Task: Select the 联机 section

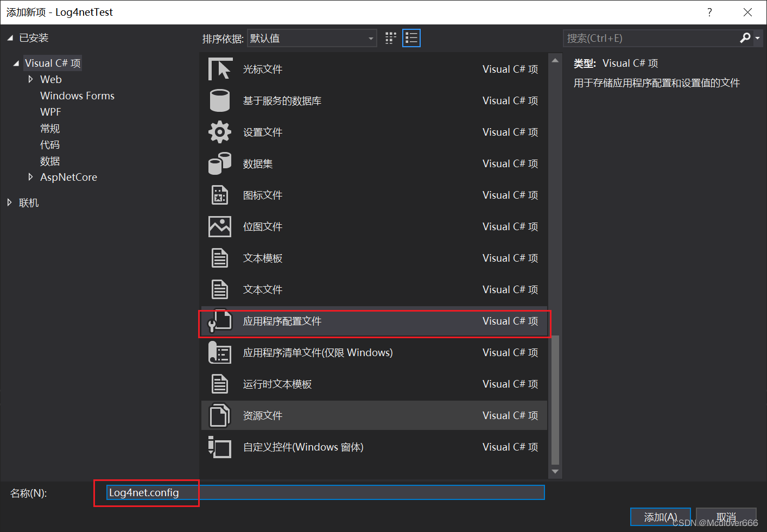Action: tap(29, 202)
